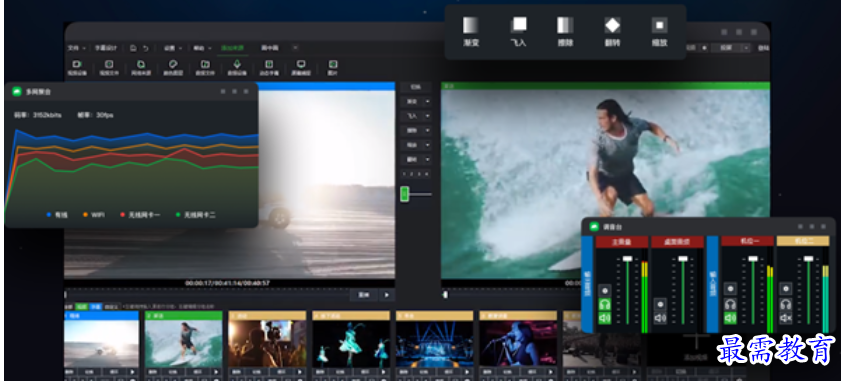This screenshot has height=381, width=841.
Task: Add a screen capture source (monitor icon)
Action: (x=301, y=64)
